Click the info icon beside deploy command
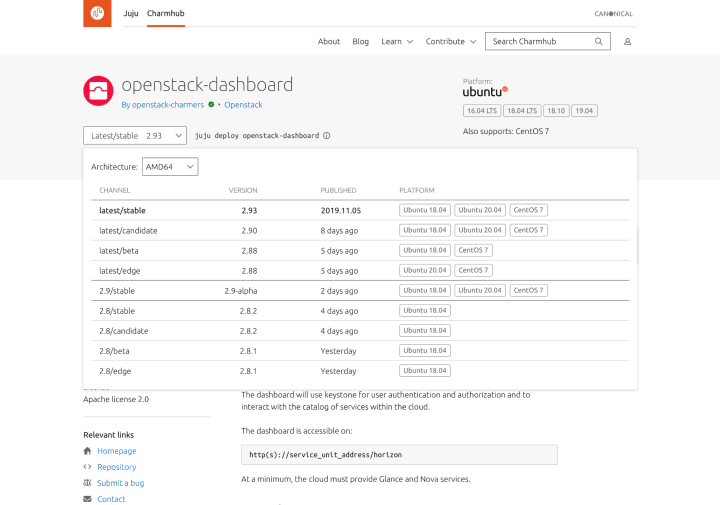The height and width of the screenshot is (505, 720). coord(326,135)
